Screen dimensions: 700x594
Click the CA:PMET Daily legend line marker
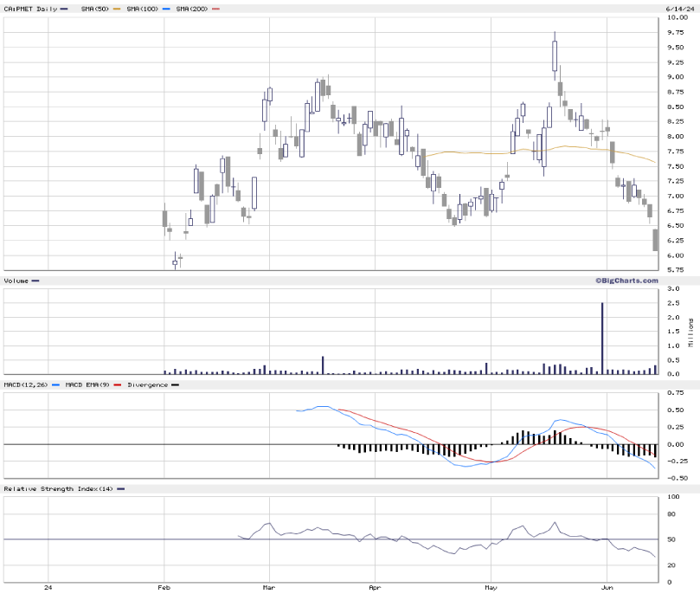(64, 9)
